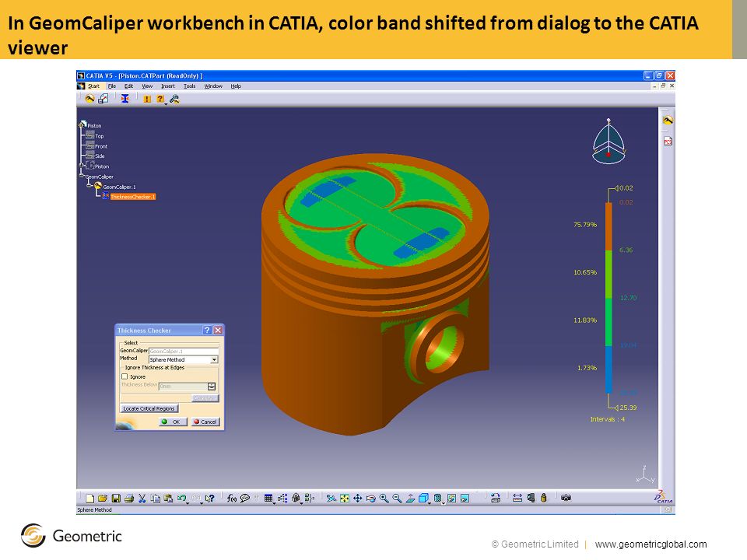Click the Fit All In icon
747x560 pixels.
(345, 498)
